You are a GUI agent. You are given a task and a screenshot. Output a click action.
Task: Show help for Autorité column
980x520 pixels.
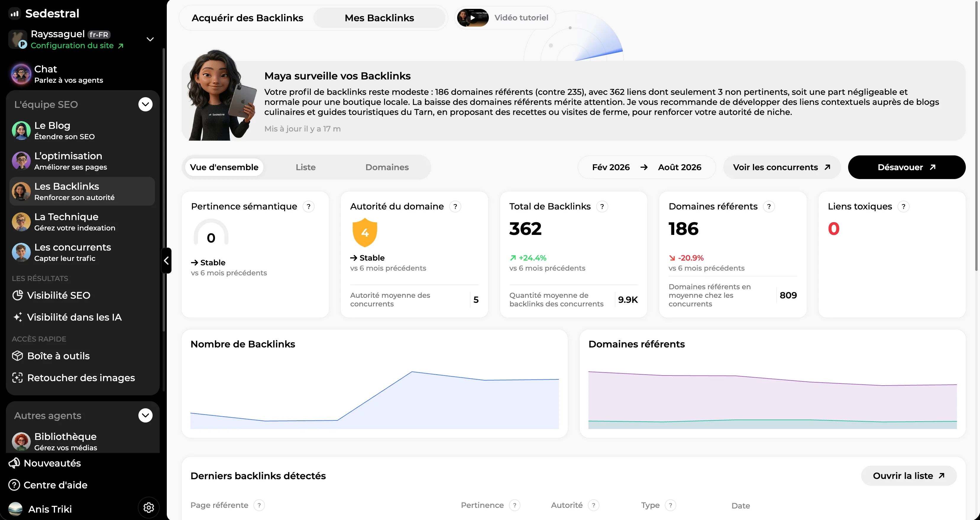594,505
